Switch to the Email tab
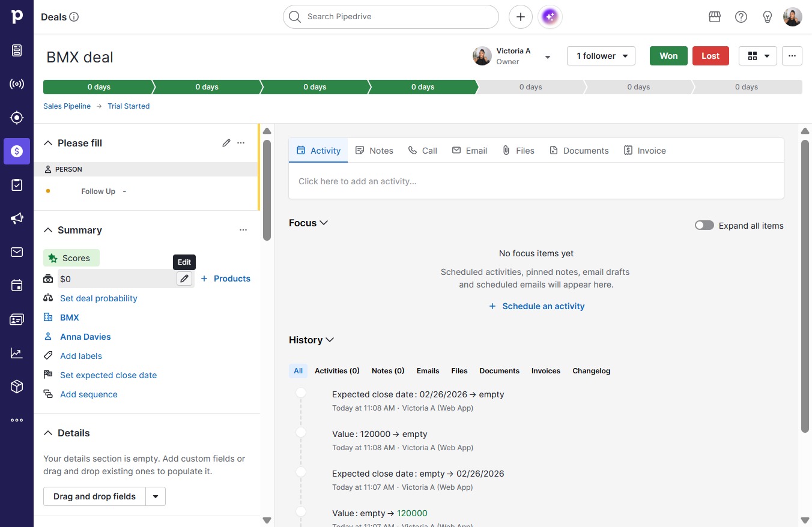 click(x=470, y=151)
